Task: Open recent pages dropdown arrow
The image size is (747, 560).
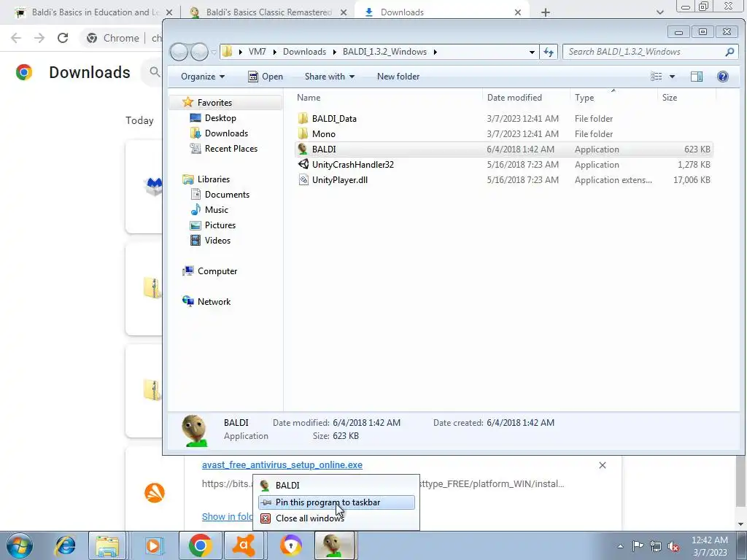Action: point(214,52)
